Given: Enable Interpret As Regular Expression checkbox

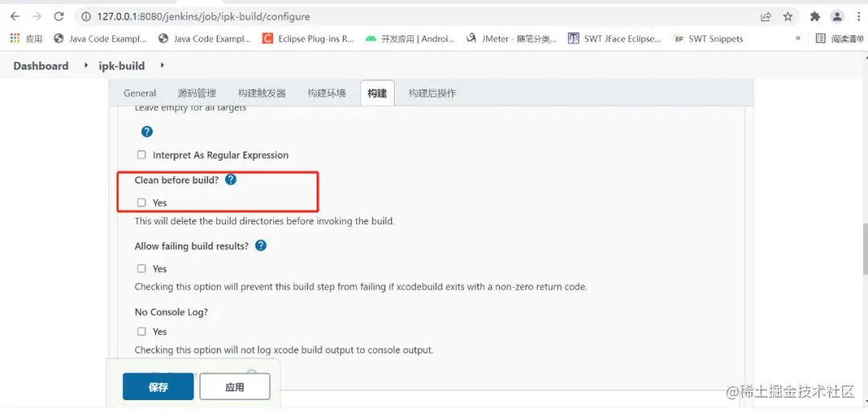Looking at the screenshot, I should coord(141,155).
